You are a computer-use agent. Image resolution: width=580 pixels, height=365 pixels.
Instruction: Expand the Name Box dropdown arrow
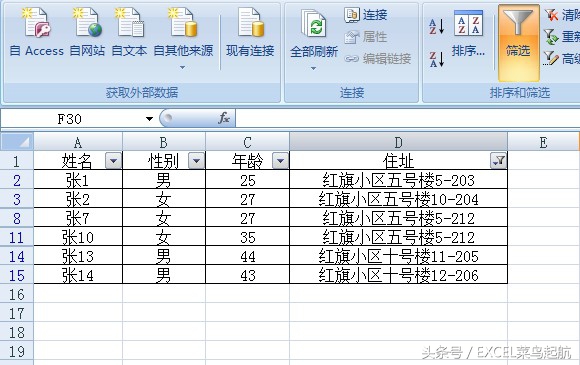[149, 119]
